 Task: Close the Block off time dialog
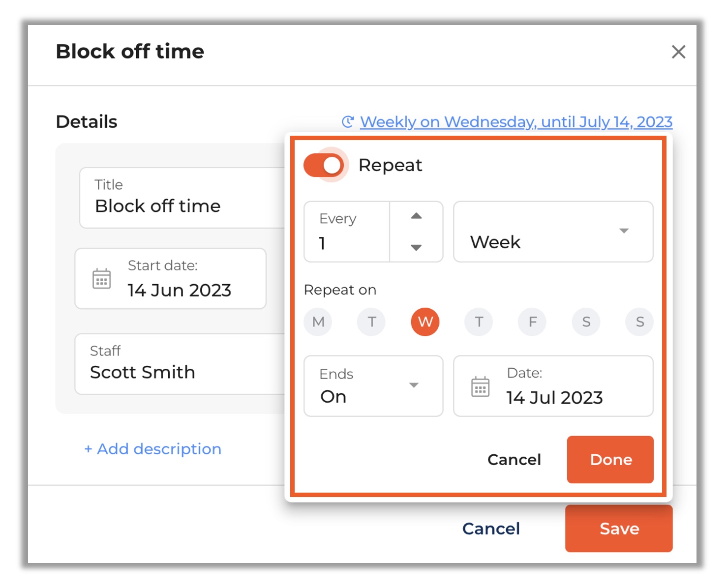[x=678, y=52]
